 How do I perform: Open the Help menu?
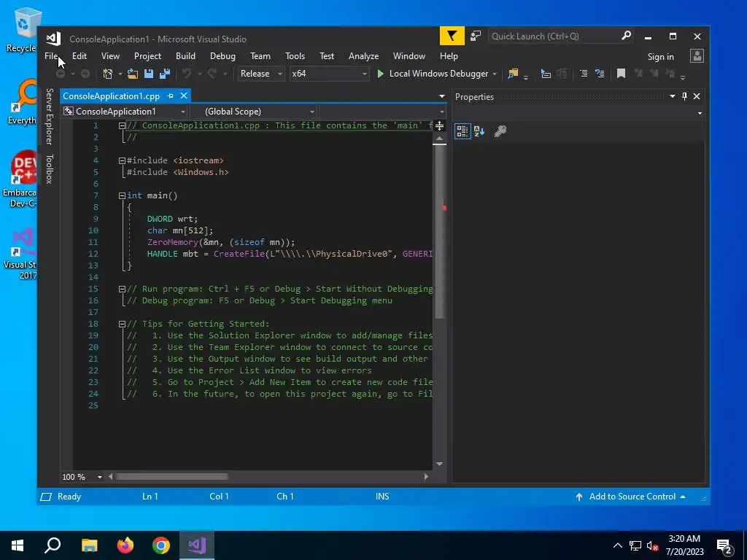coord(449,56)
